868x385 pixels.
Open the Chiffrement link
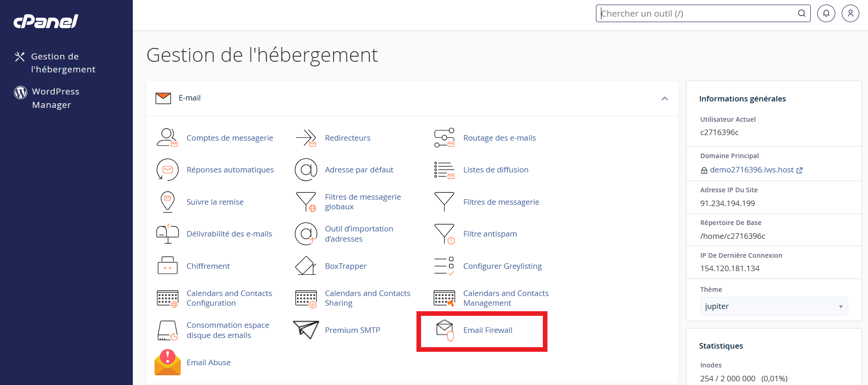208,266
